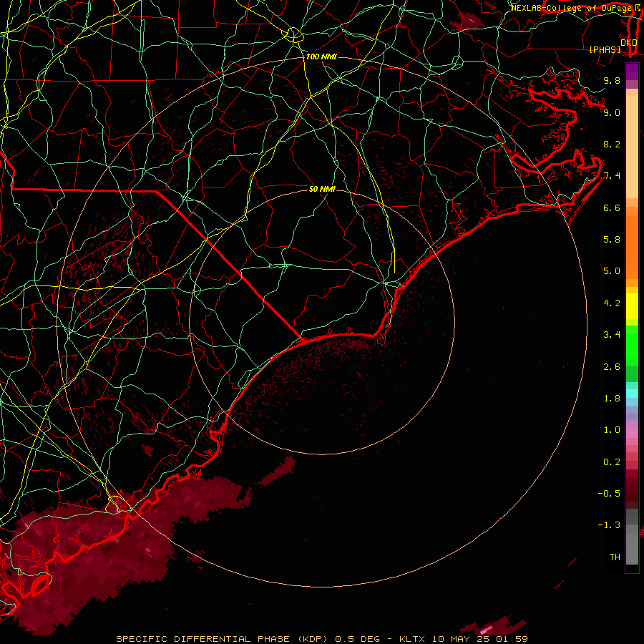The image size is (644, 644).
Task: Select the 1.0 value on the color scale
Action: pos(612,430)
